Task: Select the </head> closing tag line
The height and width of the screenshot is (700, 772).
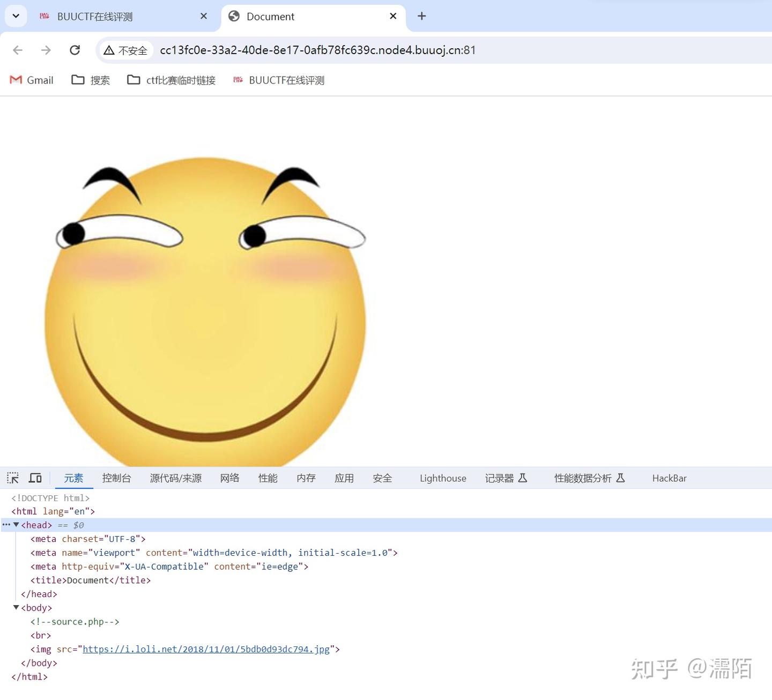Action: 39,594
